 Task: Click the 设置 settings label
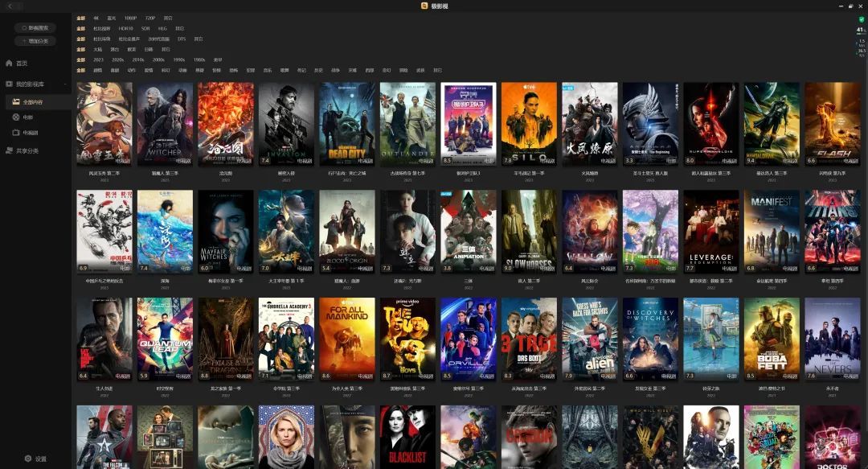point(41,459)
